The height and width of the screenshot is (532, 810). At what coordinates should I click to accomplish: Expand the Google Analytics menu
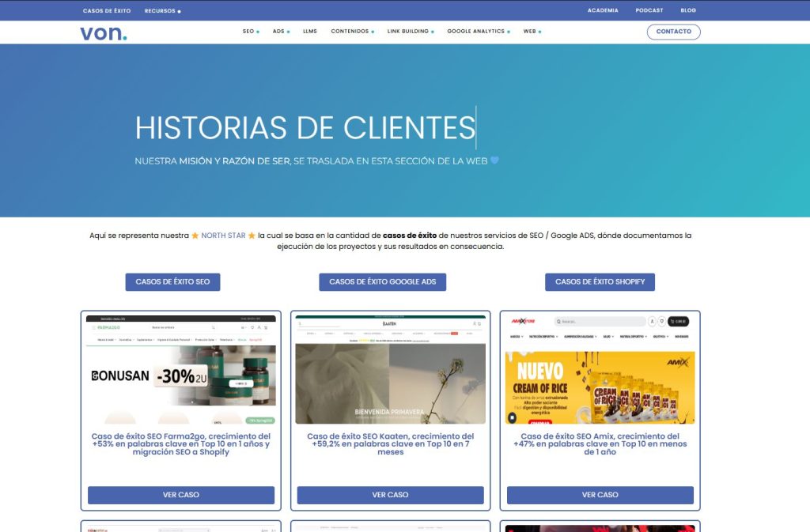[479, 32]
